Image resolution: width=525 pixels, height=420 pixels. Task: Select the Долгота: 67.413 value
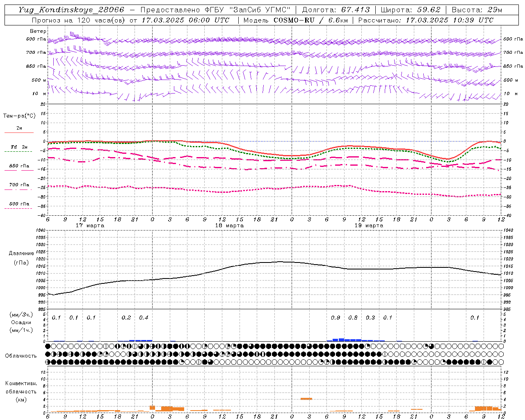[336, 10]
